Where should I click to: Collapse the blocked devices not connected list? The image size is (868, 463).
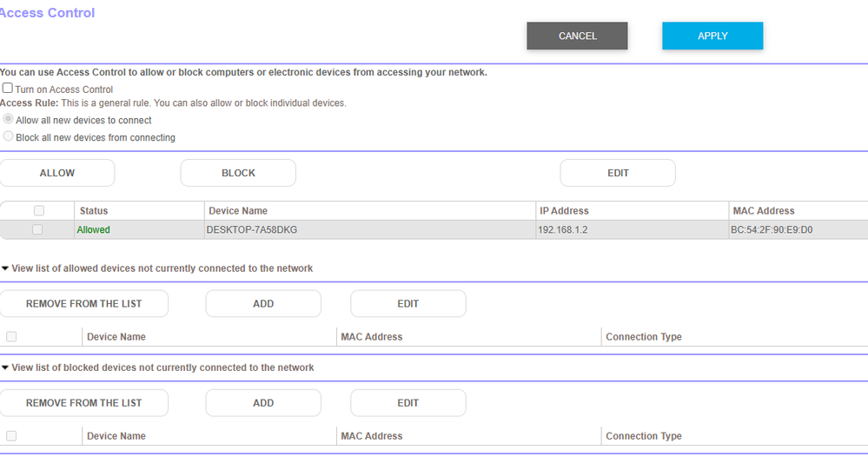point(5,367)
